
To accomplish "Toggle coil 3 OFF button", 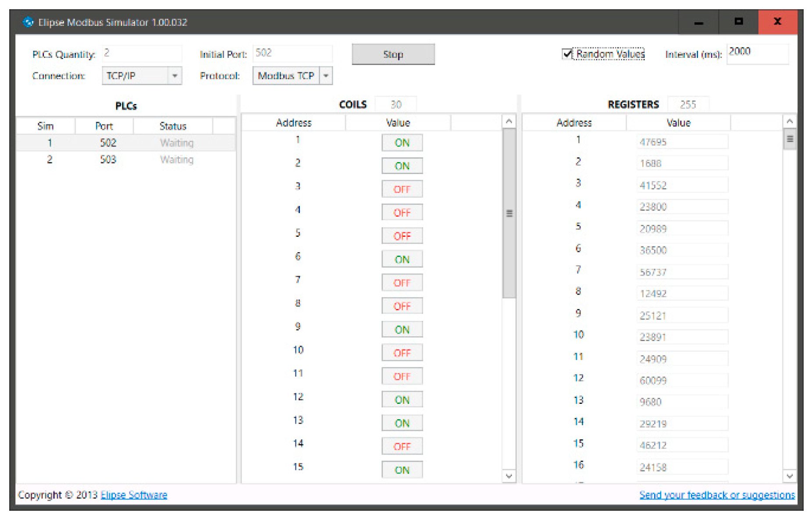I will [402, 189].
